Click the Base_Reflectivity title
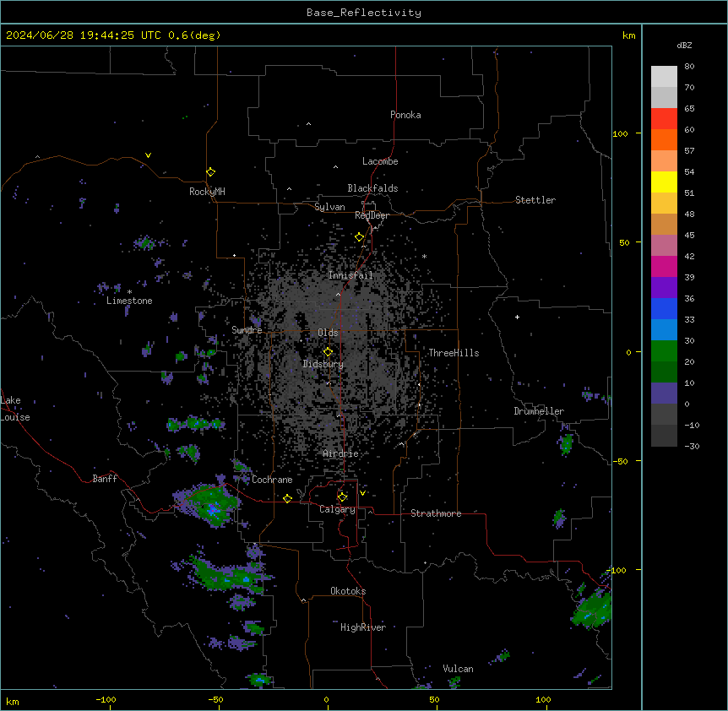The height and width of the screenshot is (711, 728). (364, 13)
